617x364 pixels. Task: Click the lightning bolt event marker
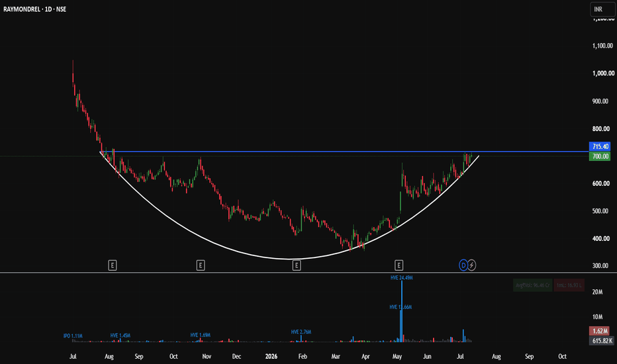coord(472,265)
